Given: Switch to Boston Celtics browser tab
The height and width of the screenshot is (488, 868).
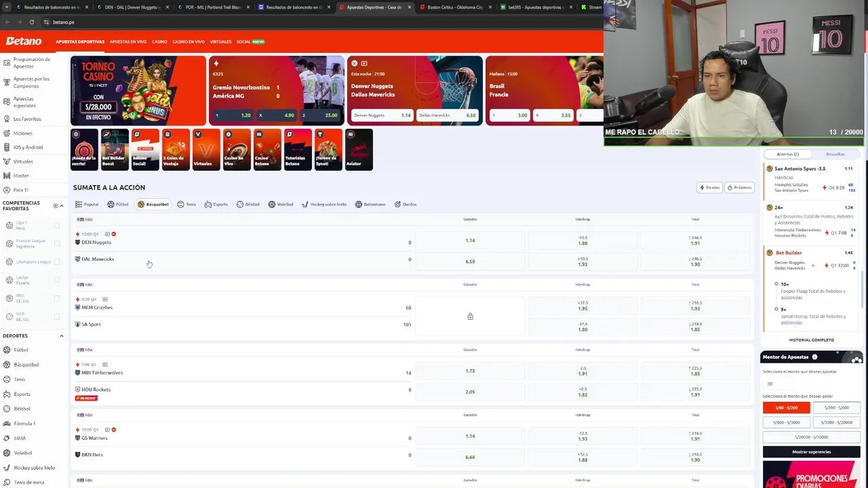Looking at the screenshot, I should tap(455, 7).
